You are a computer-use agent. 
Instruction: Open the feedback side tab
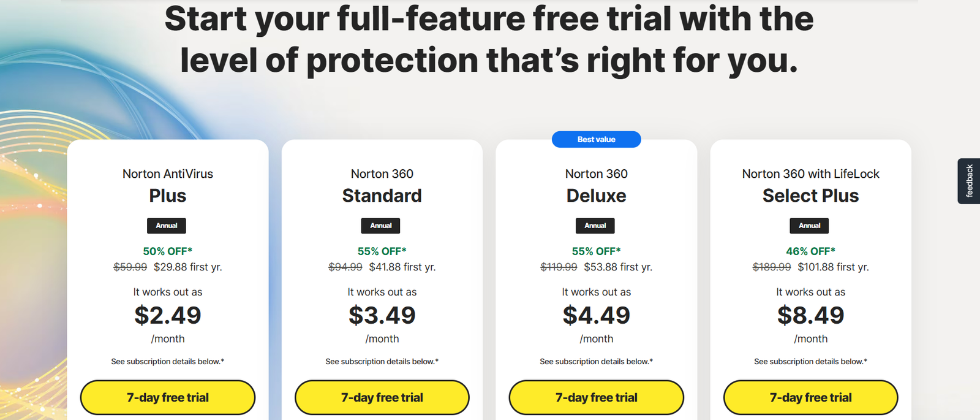pyautogui.click(x=969, y=181)
